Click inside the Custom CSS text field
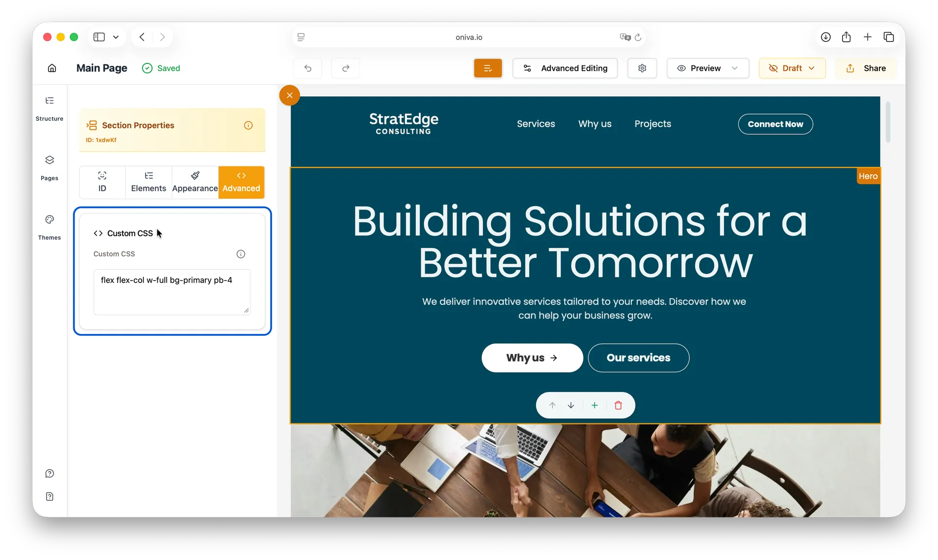 click(x=171, y=292)
